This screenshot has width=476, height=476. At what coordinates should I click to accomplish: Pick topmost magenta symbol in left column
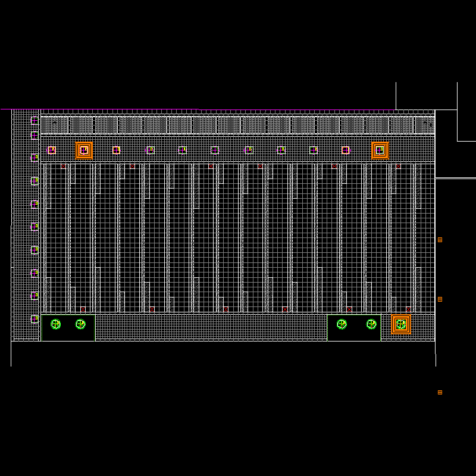coord(35,121)
